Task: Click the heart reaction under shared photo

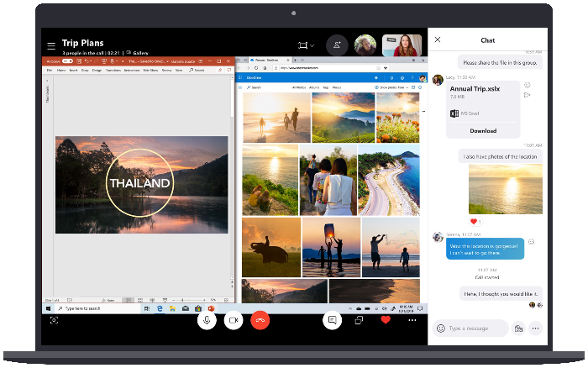Action: coord(475,221)
